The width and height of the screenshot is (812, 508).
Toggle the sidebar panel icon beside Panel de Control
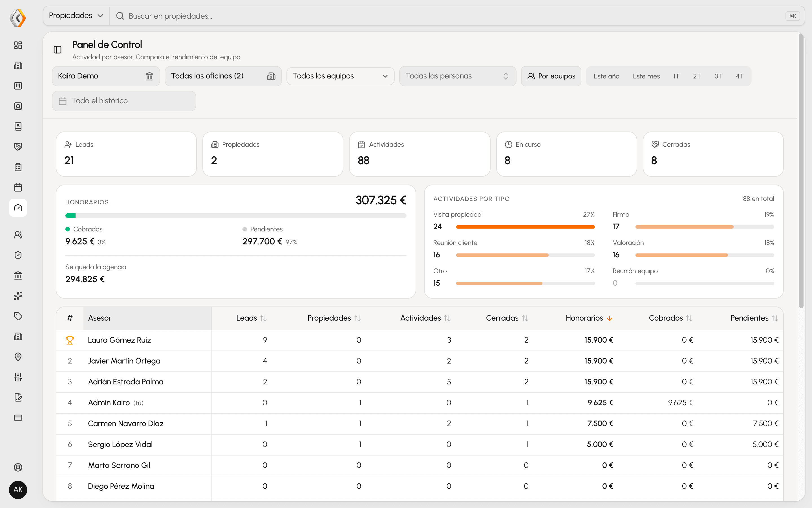pyautogui.click(x=58, y=50)
